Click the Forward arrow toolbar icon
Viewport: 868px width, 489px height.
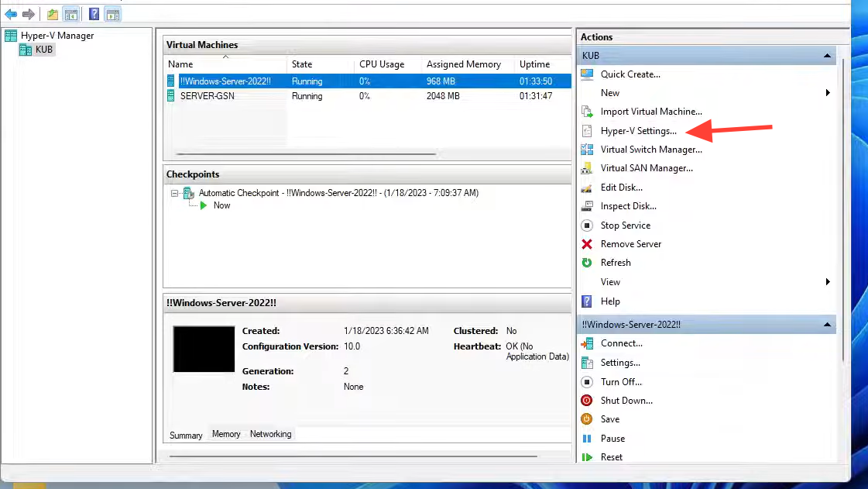coord(28,15)
